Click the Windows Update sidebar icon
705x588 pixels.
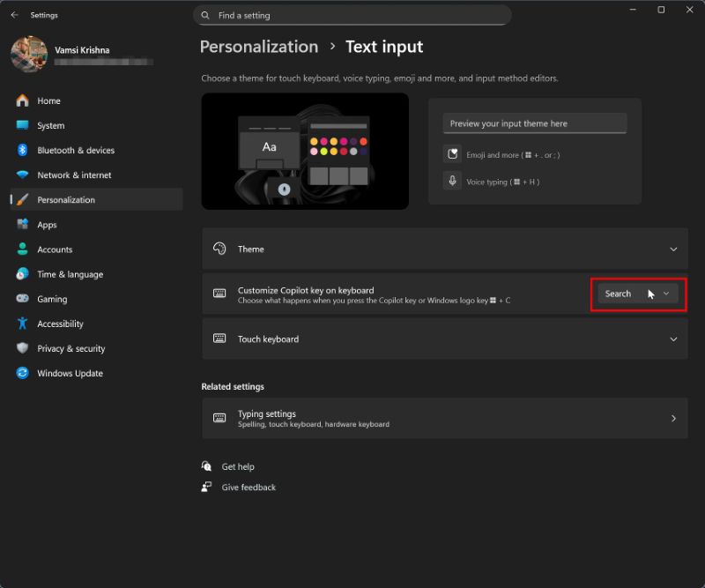22,374
